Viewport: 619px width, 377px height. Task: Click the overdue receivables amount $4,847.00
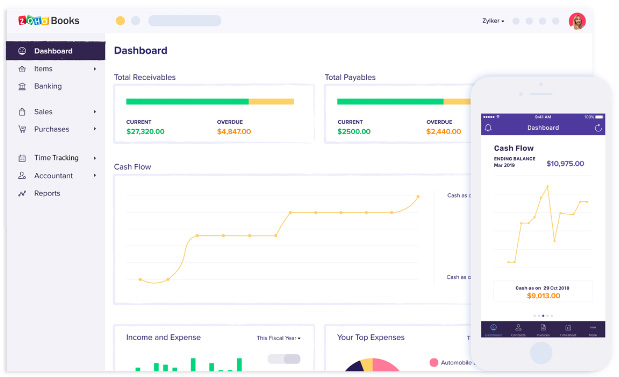click(x=234, y=131)
